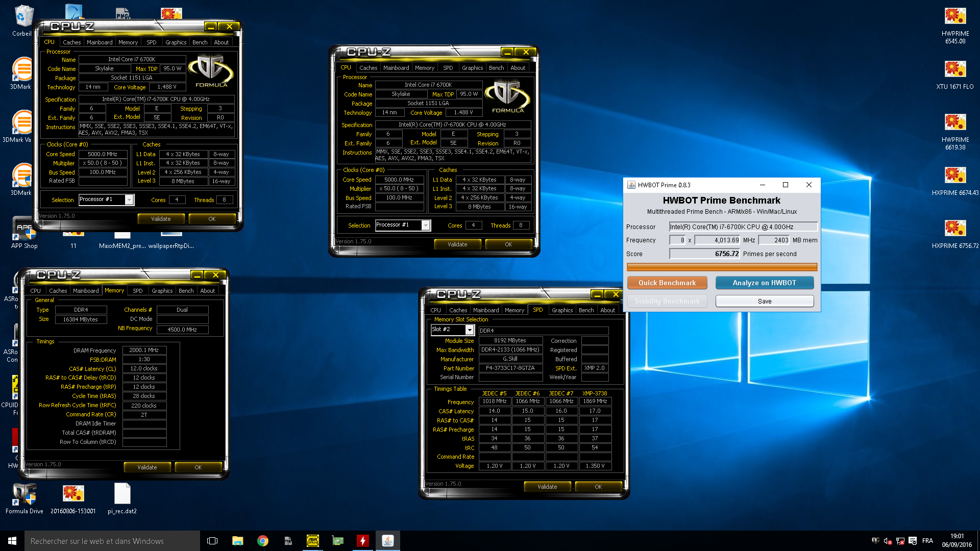The image size is (980, 551).
Task: Open the green circuit-board taskbar app
Action: click(x=337, y=541)
